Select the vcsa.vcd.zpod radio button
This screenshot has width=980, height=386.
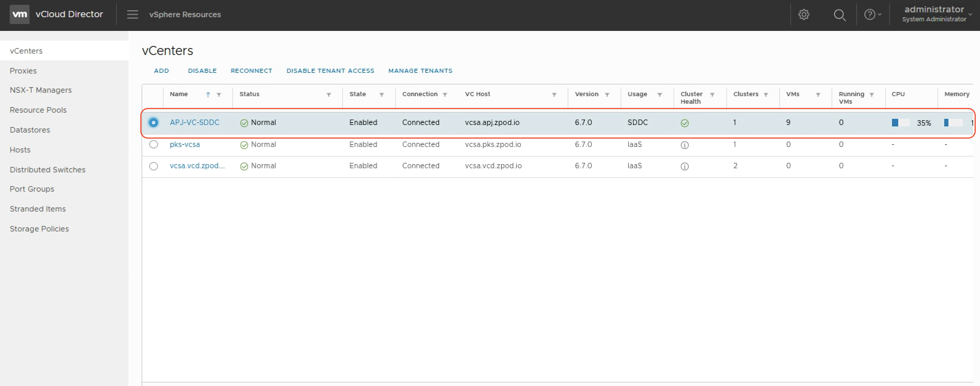pyautogui.click(x=153, y=166)
